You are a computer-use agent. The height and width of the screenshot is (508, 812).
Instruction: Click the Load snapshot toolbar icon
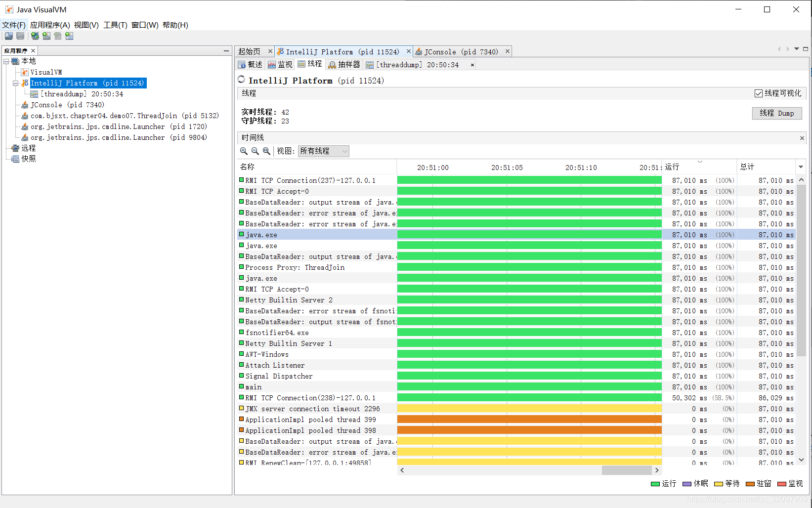tap(9, 36)
